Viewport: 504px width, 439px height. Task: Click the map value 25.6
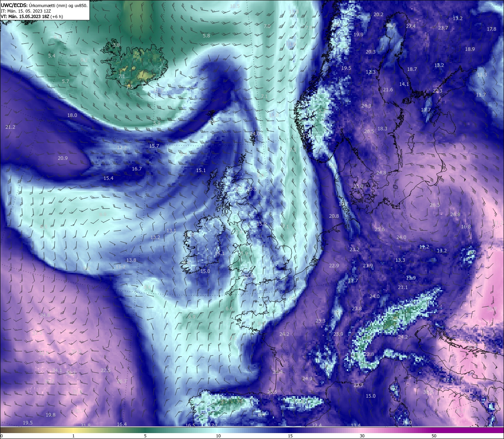[x=380, y=229]
